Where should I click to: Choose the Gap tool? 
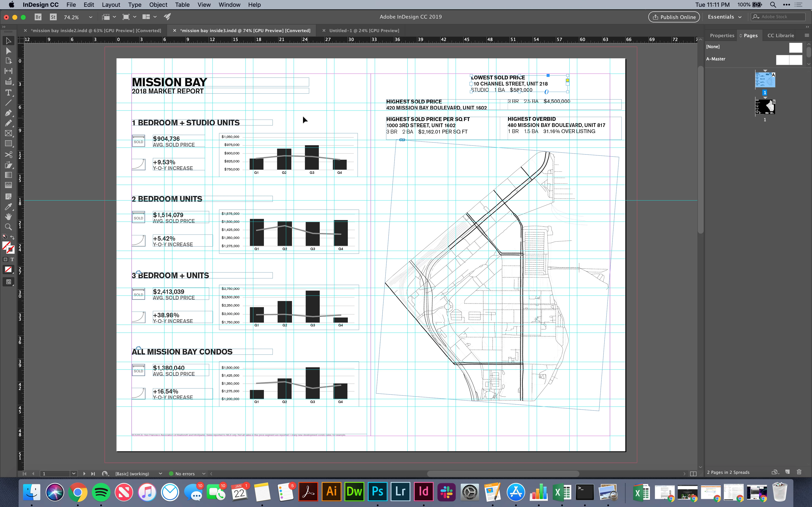click(x=8, y=71)
